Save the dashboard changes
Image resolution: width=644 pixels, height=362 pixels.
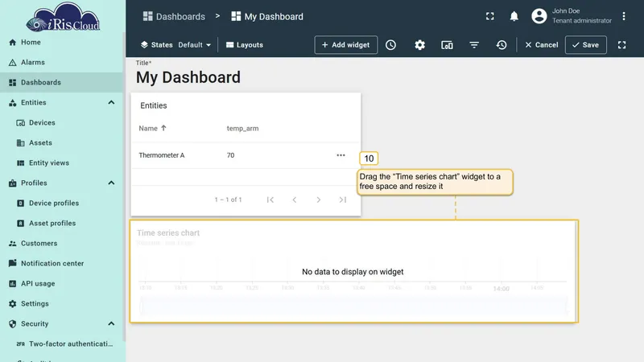pos(586,45)
